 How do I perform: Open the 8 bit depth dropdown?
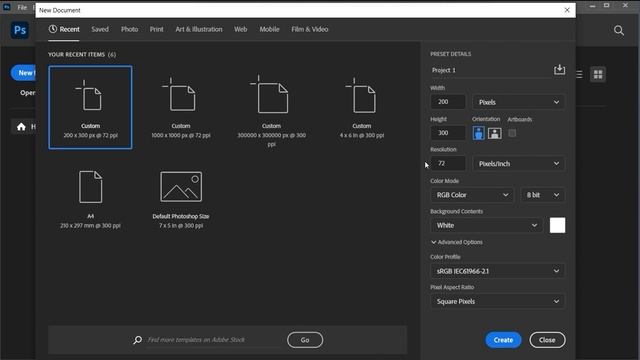coord(542,195)
